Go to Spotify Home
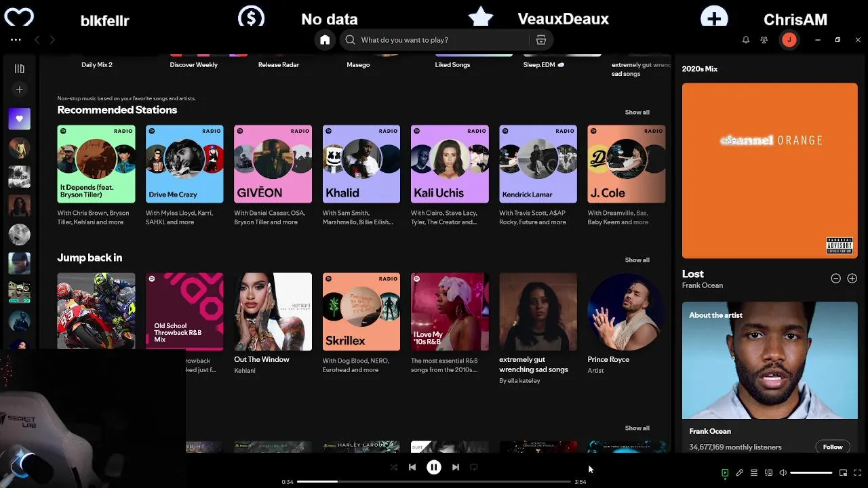 [325, 40]
